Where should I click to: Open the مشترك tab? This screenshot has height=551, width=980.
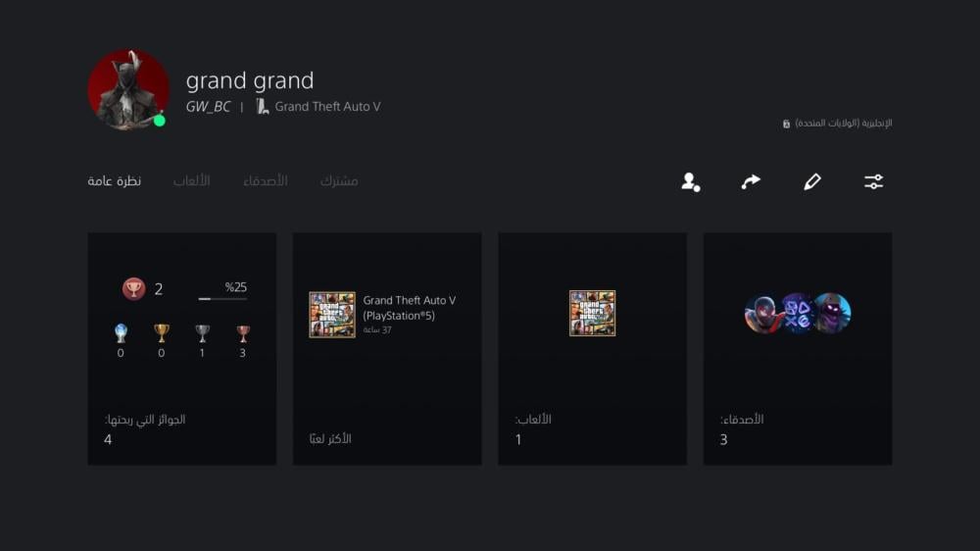pyautogui.click(x=339, y=181)
